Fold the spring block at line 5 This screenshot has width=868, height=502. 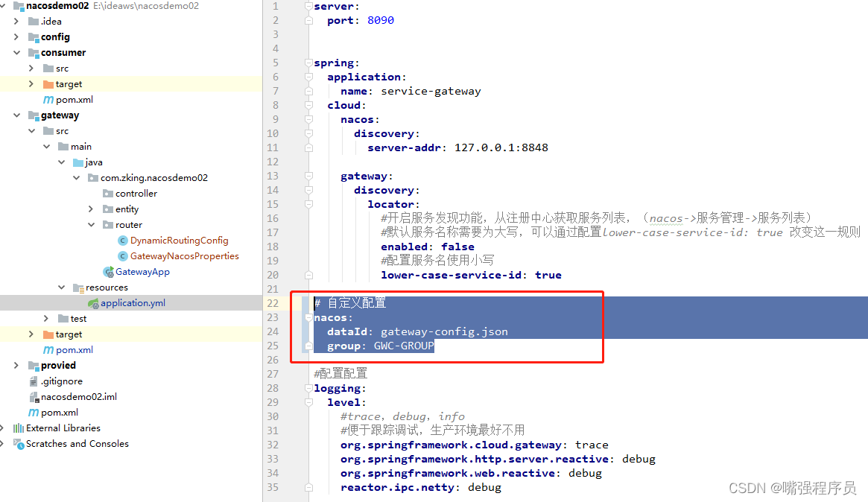pos(309,63)
